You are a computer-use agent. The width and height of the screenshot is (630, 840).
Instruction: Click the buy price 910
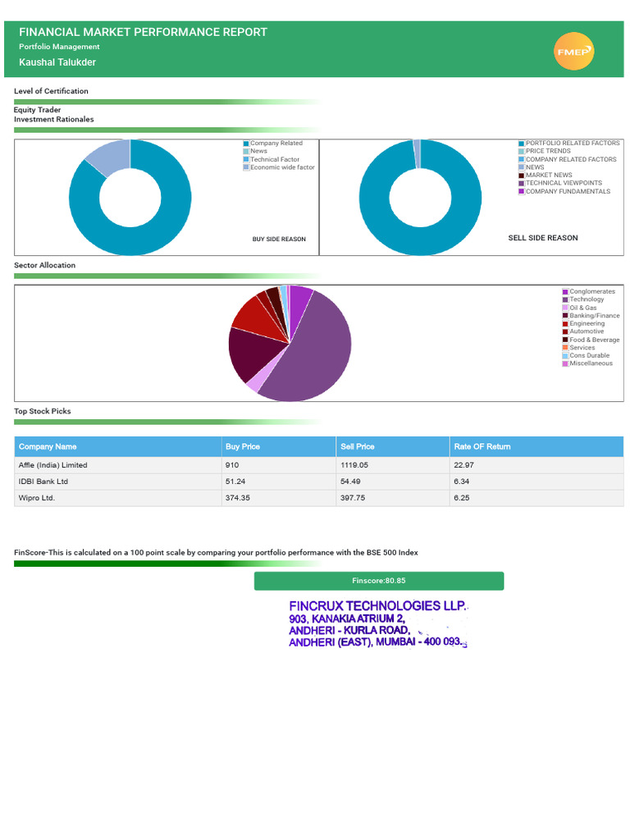pos(232,466)
